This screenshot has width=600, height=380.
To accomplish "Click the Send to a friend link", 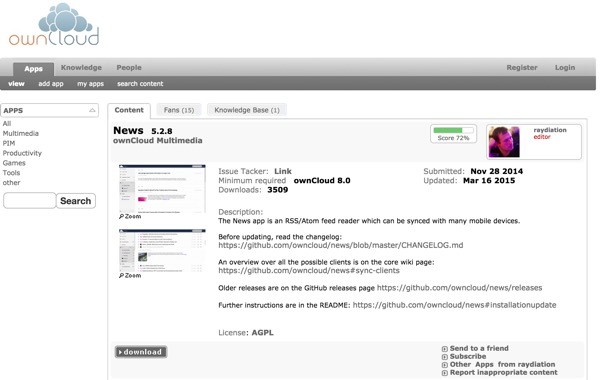I will [479, 348].
